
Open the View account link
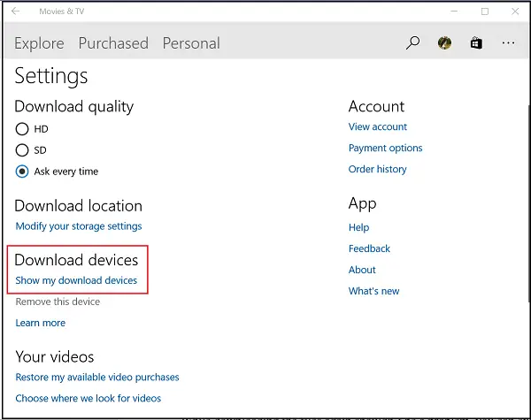tap(378, 126)
